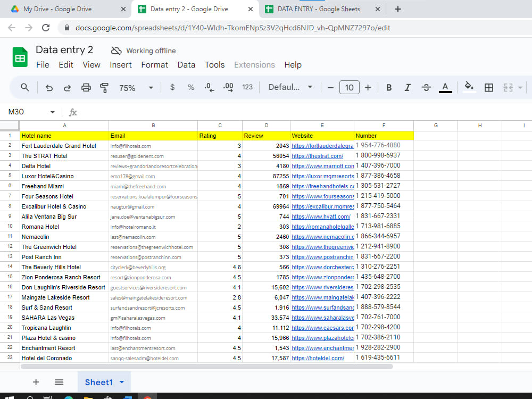Toggle italic formatting
The height and width of the screenshot is (399, 532).
tap(408, 87)
